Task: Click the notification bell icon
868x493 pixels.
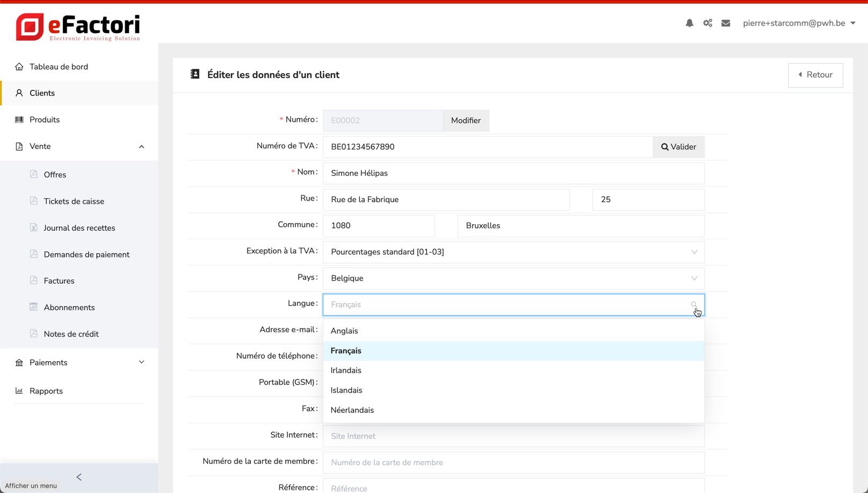Action: click(689, 23)
